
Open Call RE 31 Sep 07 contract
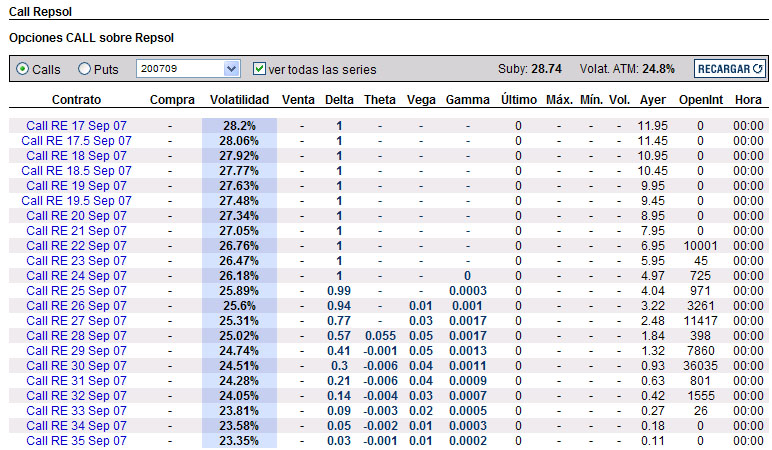point(76,381)
